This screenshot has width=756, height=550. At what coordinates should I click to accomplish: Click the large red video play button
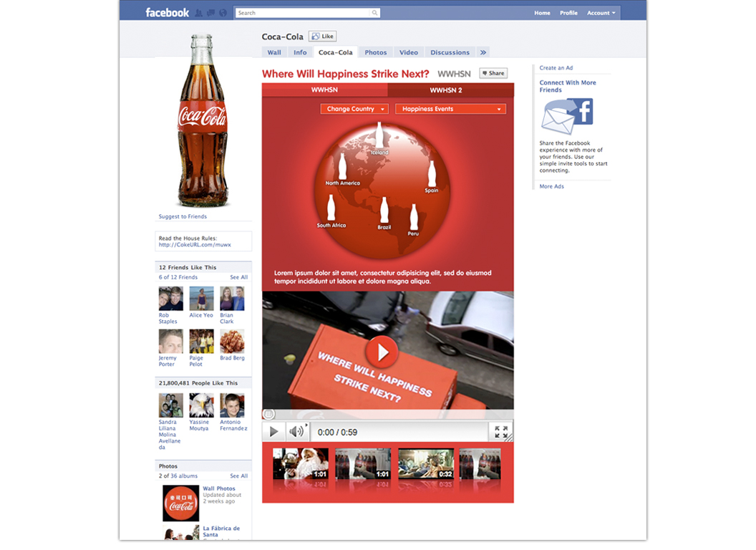pyautogui.click(x=382, y=352)
